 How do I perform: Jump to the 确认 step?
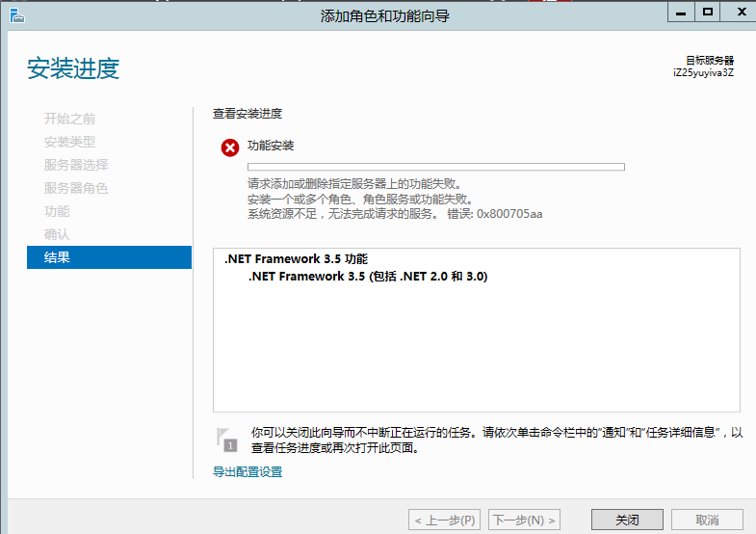[x=57, y=234]
